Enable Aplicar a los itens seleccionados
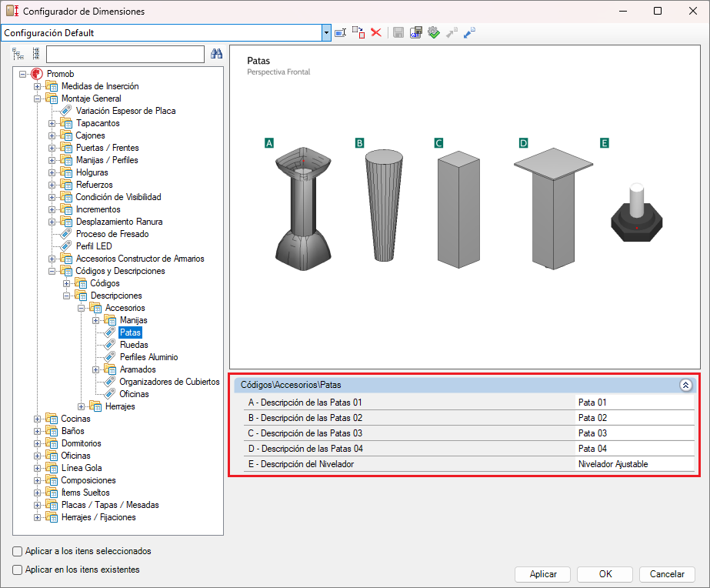 [17, 551]
